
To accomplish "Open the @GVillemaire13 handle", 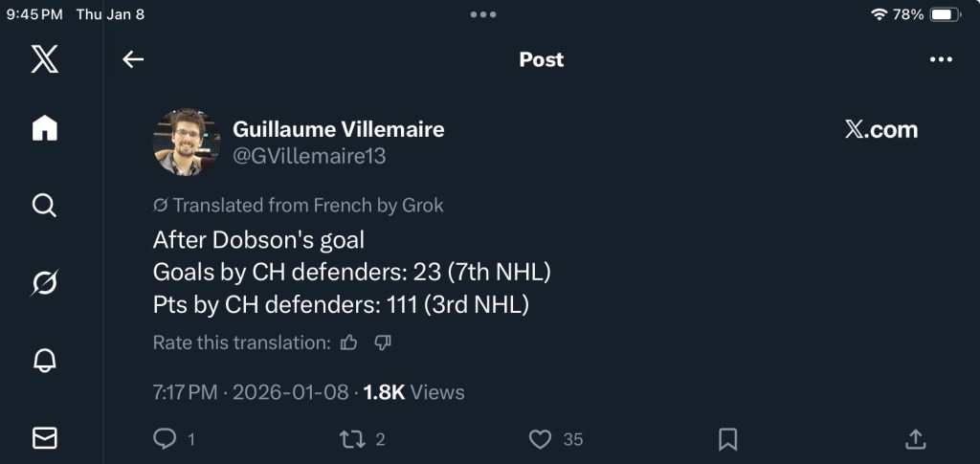I will tap(309, 157).
